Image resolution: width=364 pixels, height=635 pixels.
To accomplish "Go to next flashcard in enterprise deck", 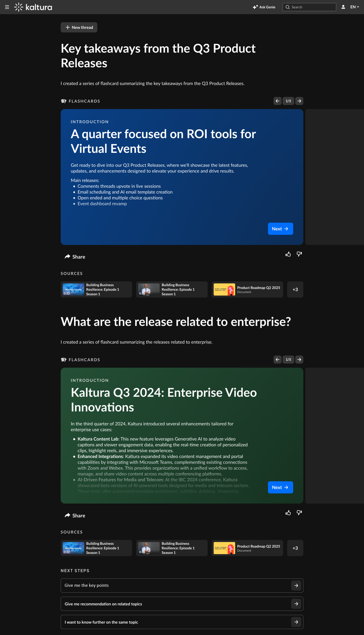I will 299,360.
